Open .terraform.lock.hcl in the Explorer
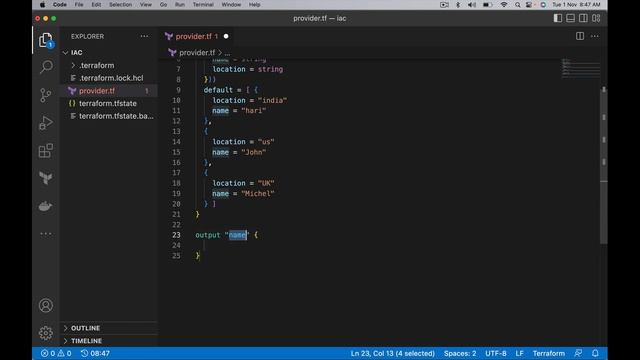 click(109, 78)
